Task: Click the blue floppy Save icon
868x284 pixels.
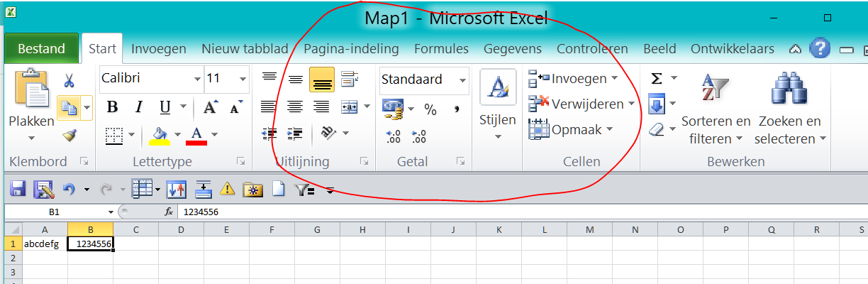Action: click(18, 189)
